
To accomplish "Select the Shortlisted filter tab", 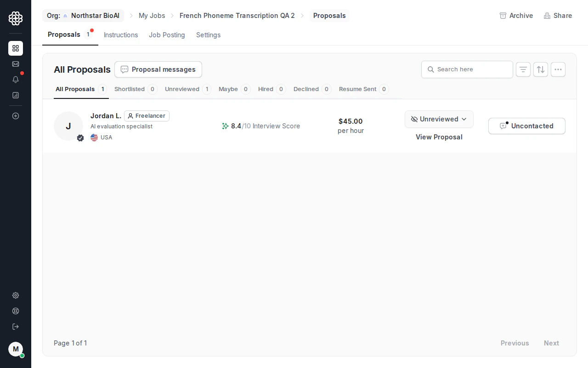I will [x=136, y=89].
